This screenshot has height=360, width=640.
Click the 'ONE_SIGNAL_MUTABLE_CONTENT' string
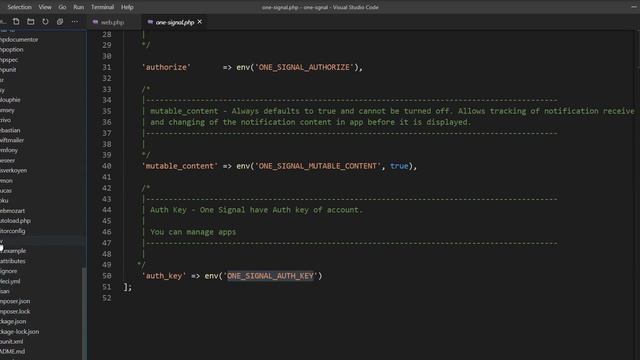(x=318, y=166)
